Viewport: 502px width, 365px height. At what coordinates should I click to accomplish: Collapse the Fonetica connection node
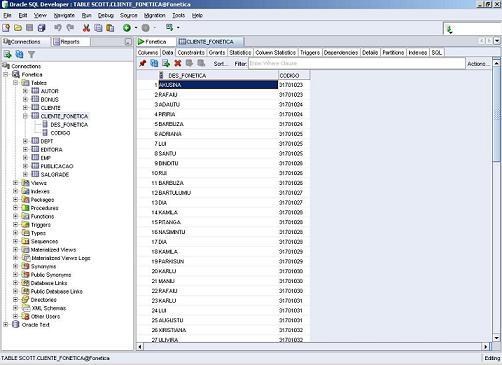point(6,74)
